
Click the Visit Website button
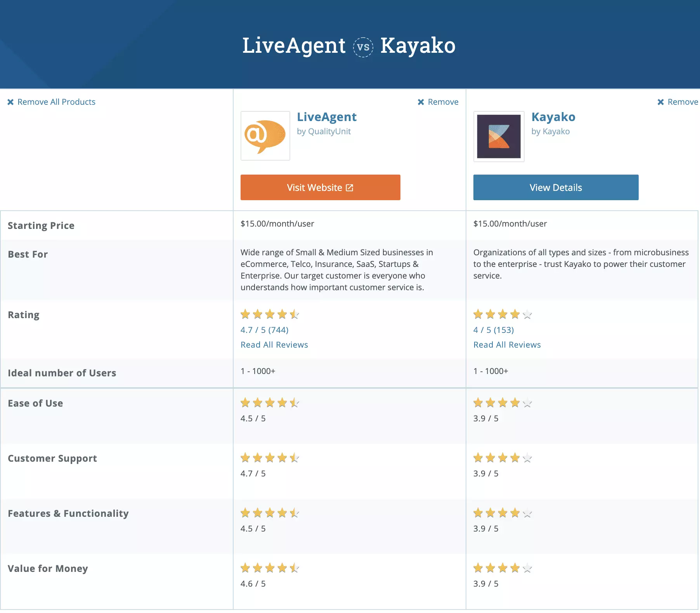coord(320,187)
